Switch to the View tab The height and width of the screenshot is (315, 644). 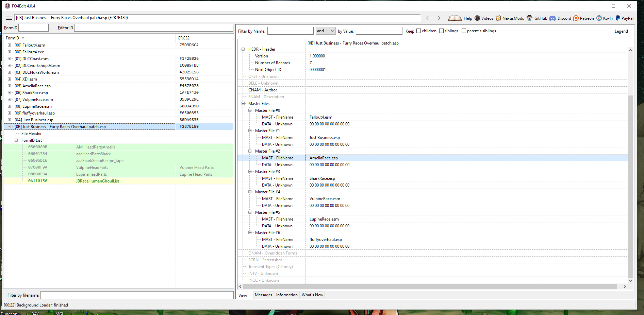[243, 295]
